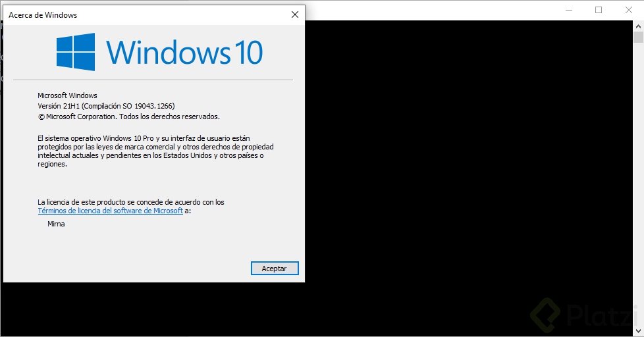The height and width of the screenshot is (337, 644).
Task: Click 'El sistema operativo Windows 10 Pro' paragraph
Action: point(155,151)
